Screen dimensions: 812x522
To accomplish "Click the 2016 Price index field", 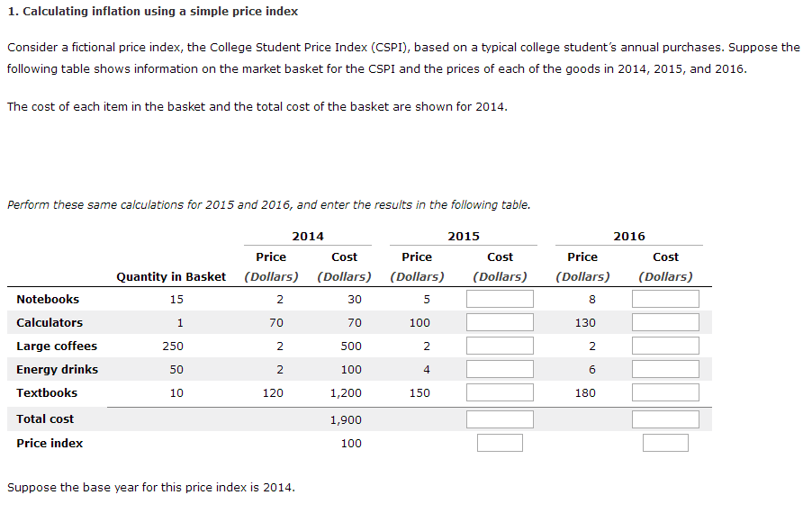I will click(x=665, y=443).
